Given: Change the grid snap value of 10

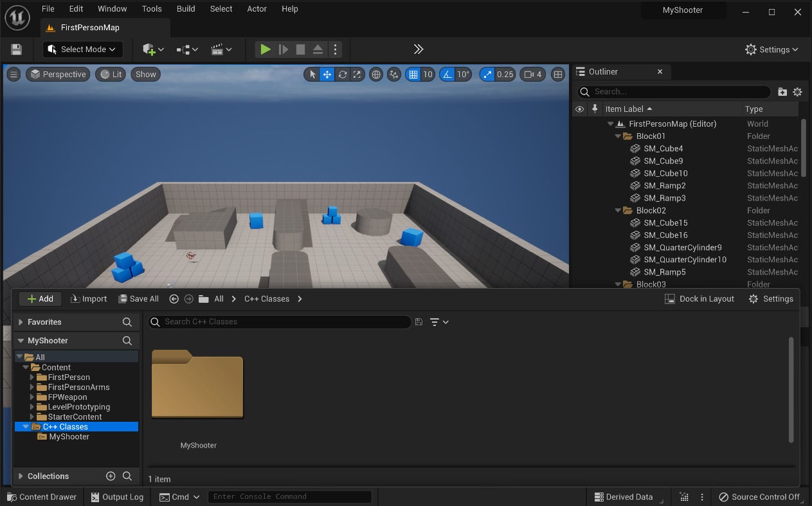Looking at the screenshot, I should click(x=428, y=75).
